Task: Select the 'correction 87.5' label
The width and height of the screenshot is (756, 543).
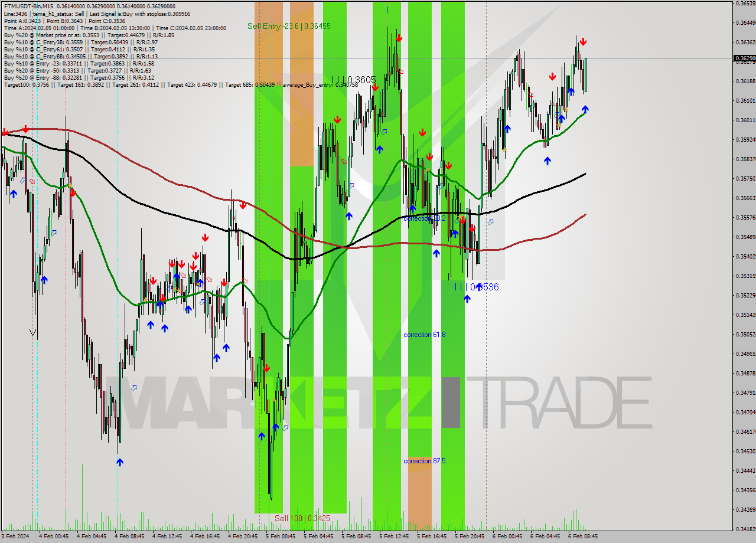Action: click(424, 461)
